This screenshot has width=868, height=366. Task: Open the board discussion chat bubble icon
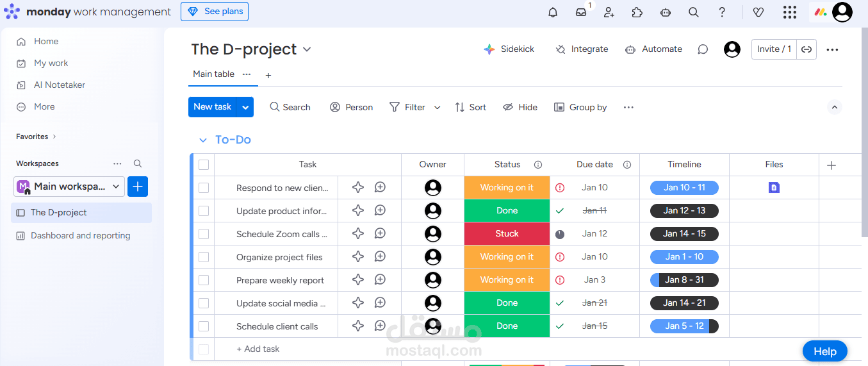703,49
